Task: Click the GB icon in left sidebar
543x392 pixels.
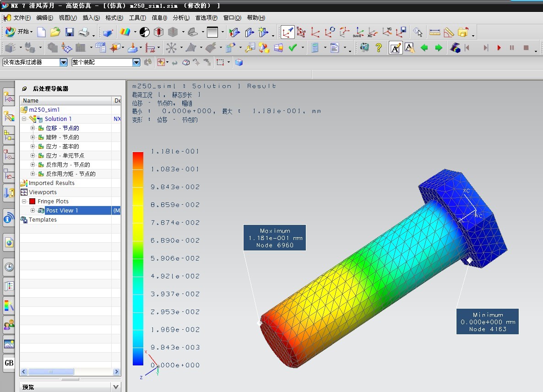Action: pyautogui.click(x=9, y=363)
